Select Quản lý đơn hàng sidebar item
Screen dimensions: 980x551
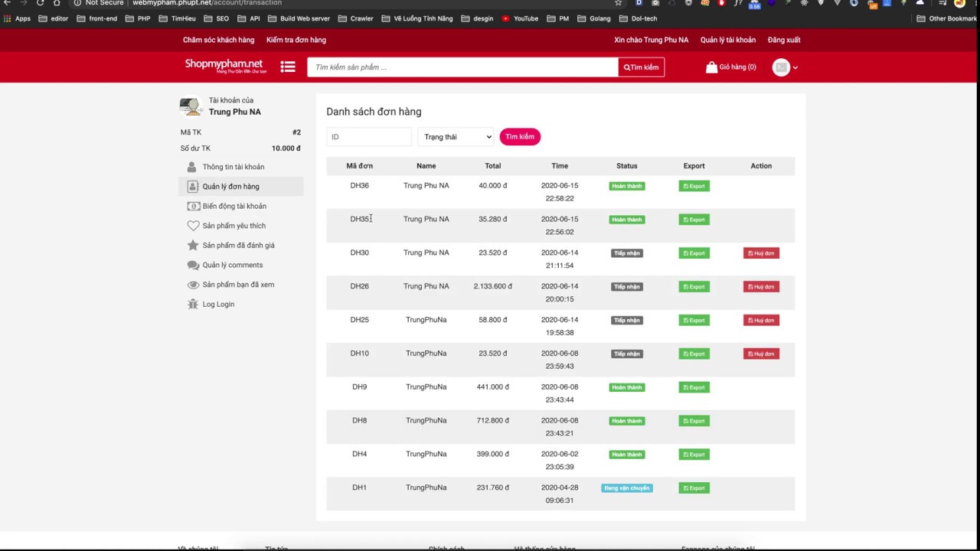(x=241, y=186)
